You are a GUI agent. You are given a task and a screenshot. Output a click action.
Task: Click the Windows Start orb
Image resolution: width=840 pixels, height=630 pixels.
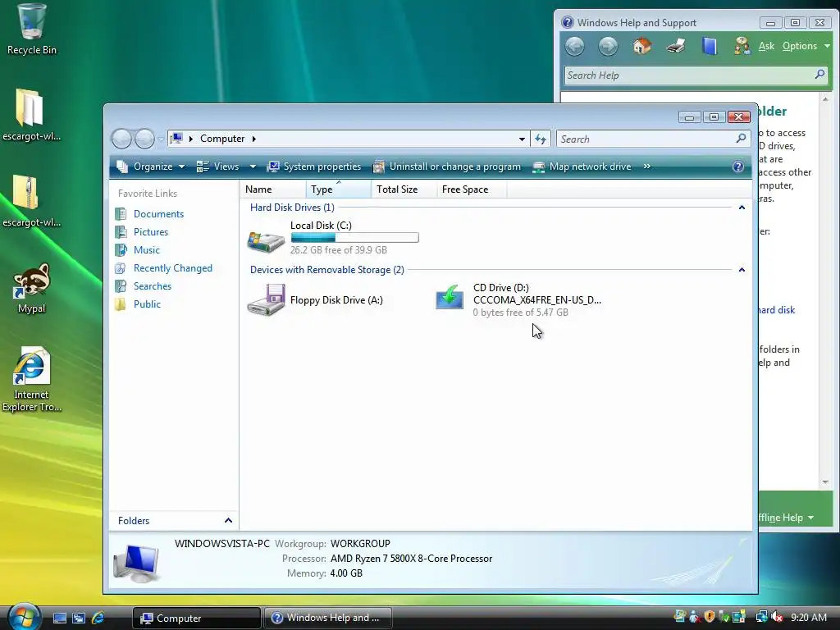click(x=24, y=617)
